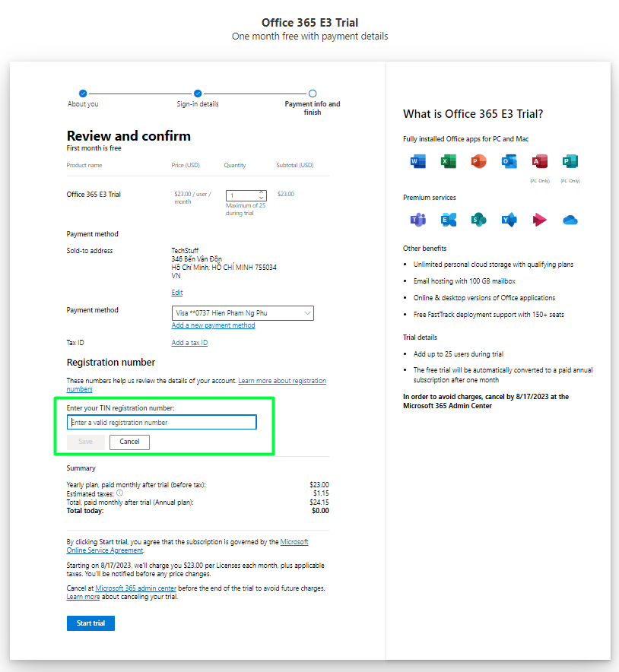Screen dimensions: 619x672
Task: Edit the sold-to address
Action: (177, 293)
